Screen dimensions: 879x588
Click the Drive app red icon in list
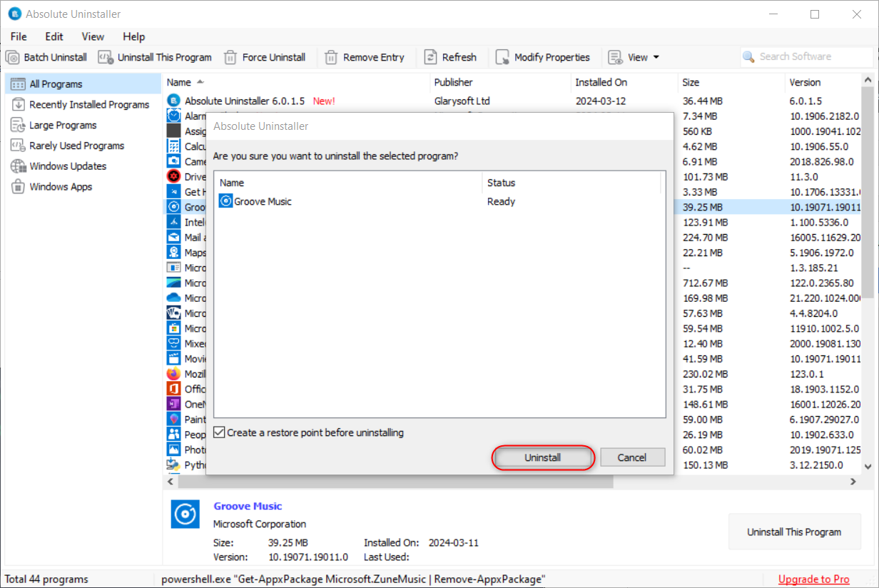point(173,176)
